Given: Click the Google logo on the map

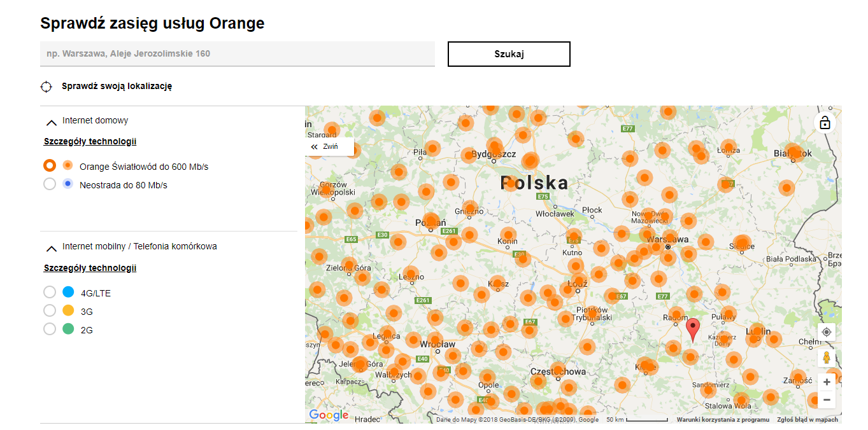Looking at the screenshot, I should tap(329, 415).
